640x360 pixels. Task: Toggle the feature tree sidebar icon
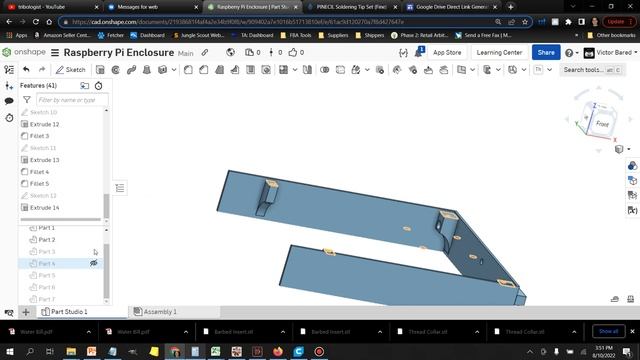(x=9, y=69)
